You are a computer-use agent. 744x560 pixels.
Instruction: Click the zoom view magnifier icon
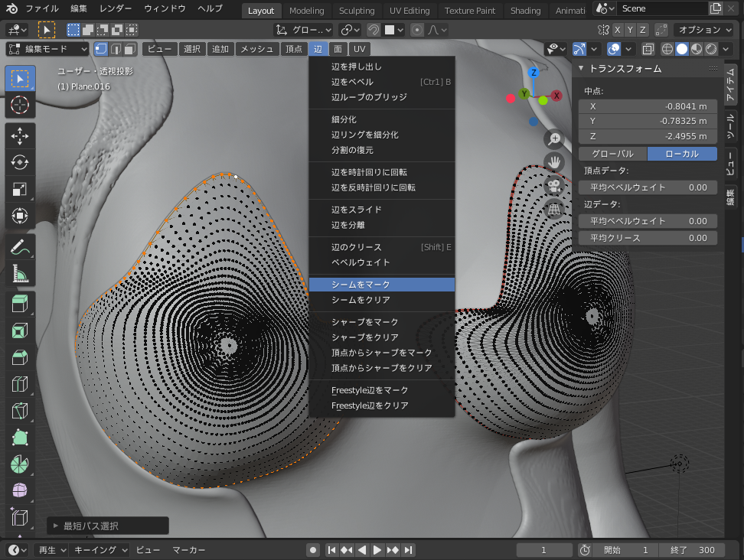[554, 139]
